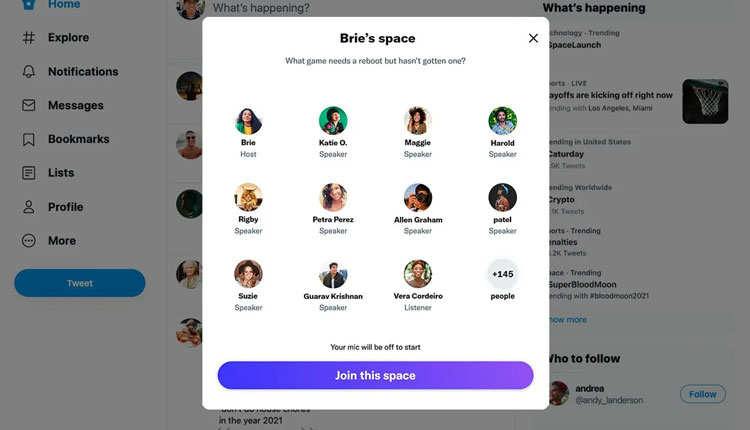Select Vera Cordeiro listener avatar

point(418,274)
